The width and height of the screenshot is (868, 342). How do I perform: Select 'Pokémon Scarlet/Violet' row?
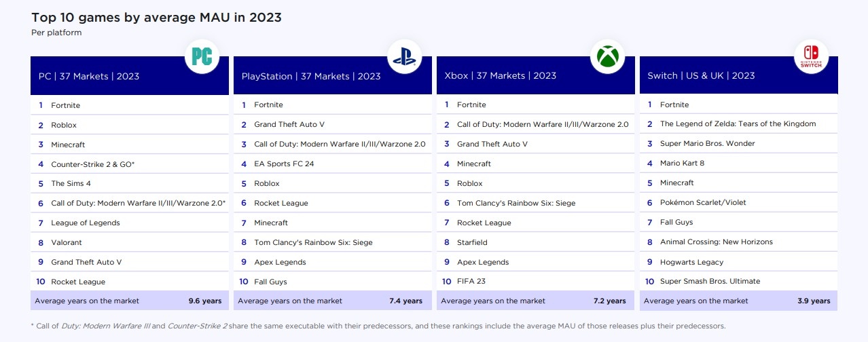point(738,202)
